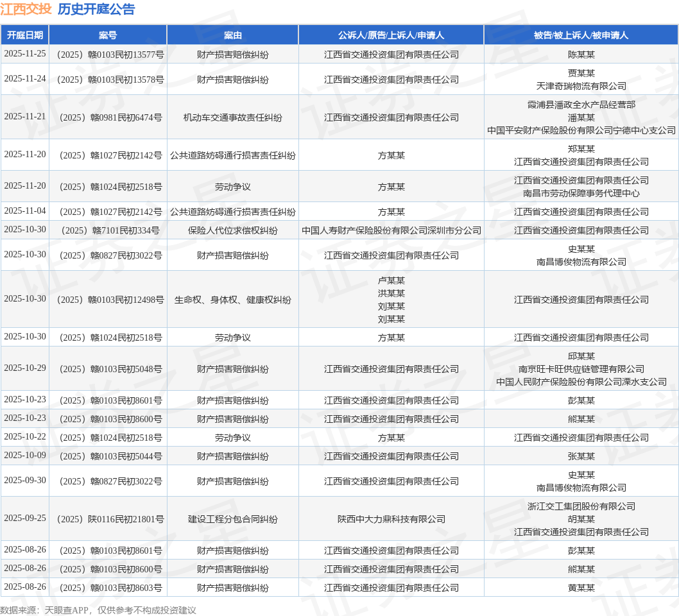Click date cell 2025-11-25

[24, 54]
